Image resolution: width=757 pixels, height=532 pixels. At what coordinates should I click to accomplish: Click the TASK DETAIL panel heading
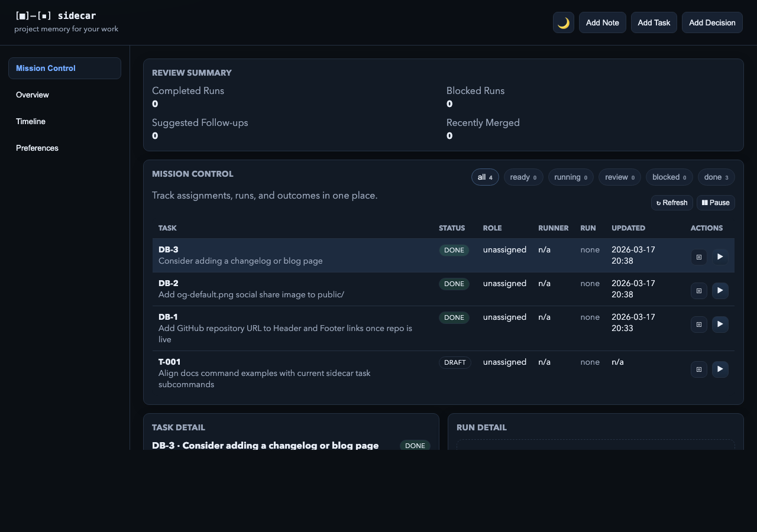click(x=179, y=427)
